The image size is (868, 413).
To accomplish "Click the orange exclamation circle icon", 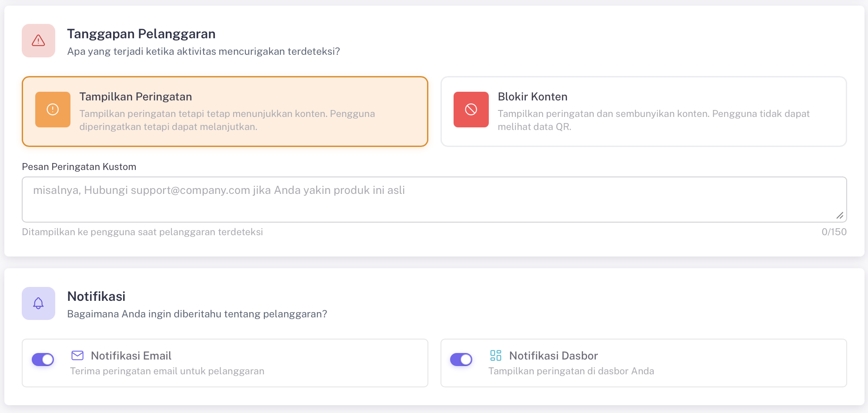I will (x=53, y=110).
